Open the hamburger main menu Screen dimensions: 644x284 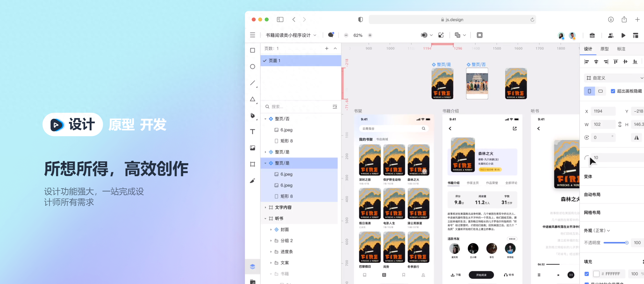[x=253, y=35]
